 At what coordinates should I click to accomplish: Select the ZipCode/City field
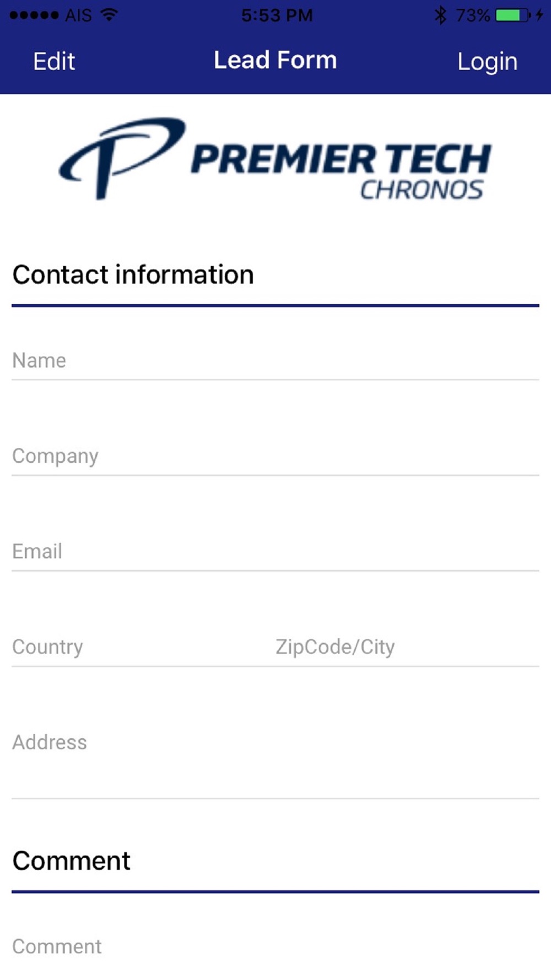coord(407,647)
